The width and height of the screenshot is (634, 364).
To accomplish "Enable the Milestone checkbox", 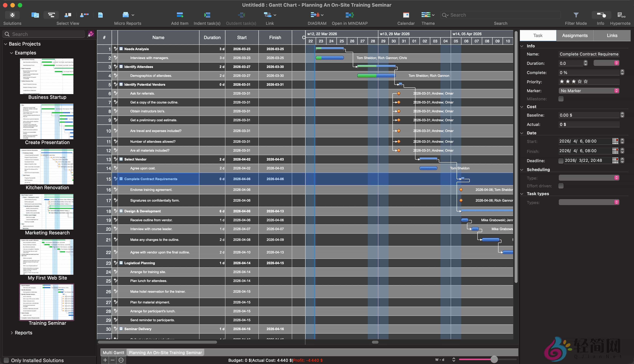I will pos(561,99).
